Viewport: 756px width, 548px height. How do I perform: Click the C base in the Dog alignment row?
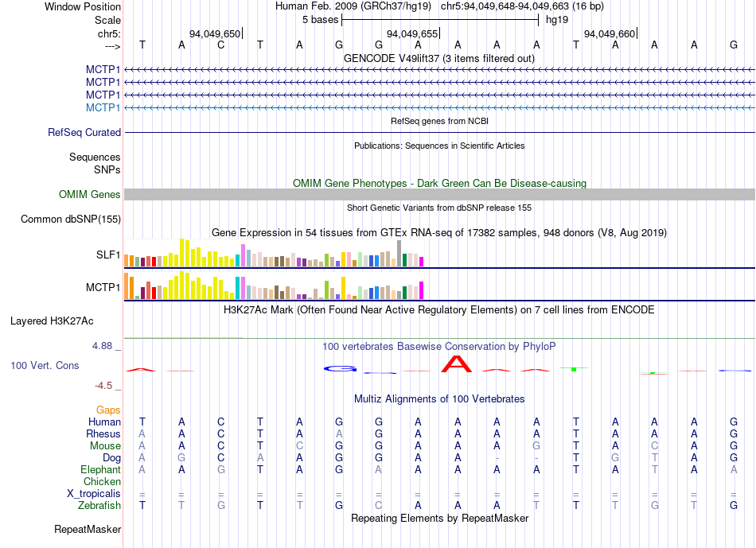click(220, 457)
